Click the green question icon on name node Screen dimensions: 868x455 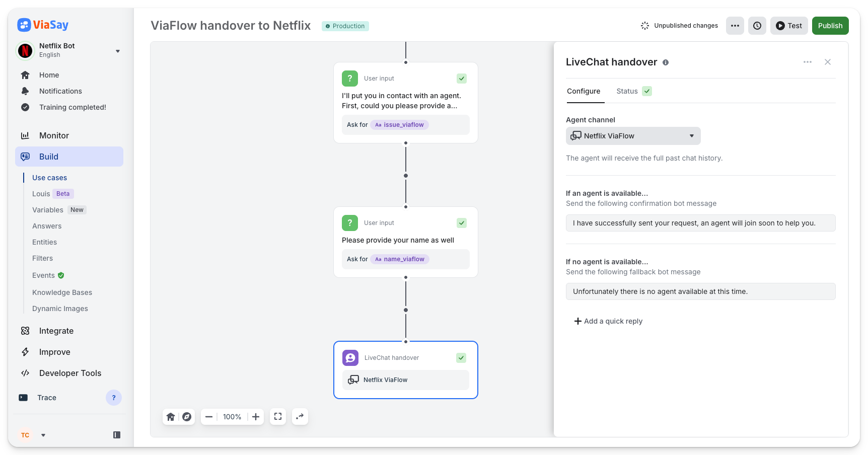tap(350, 223)
